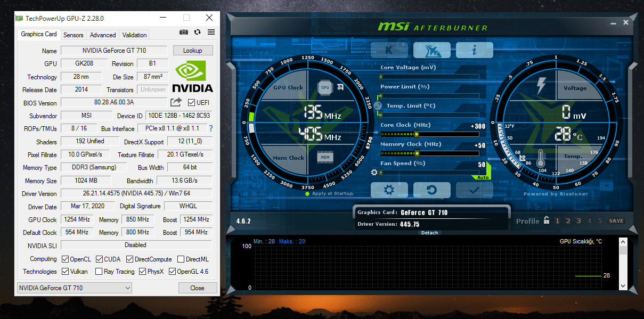This screenshot has width=644, height=319.
Task: Toggle Apply at Startup in Afterburner
Action: pos(307,194)
